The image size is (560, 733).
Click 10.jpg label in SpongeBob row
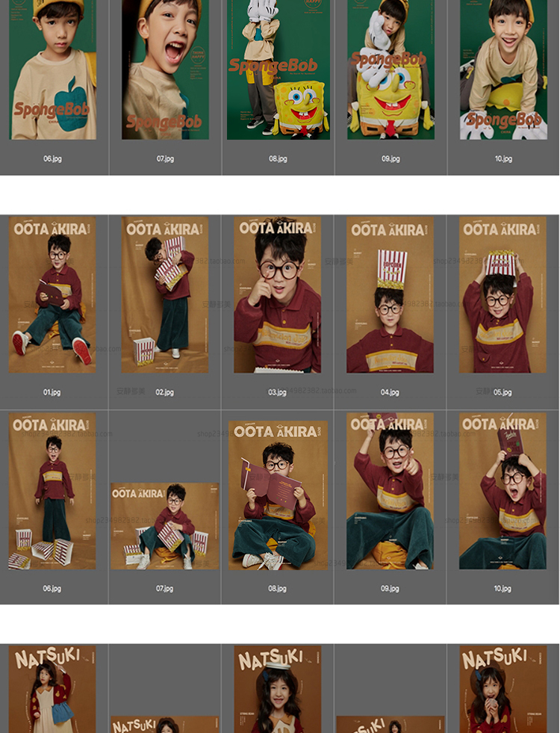(503, 159)
